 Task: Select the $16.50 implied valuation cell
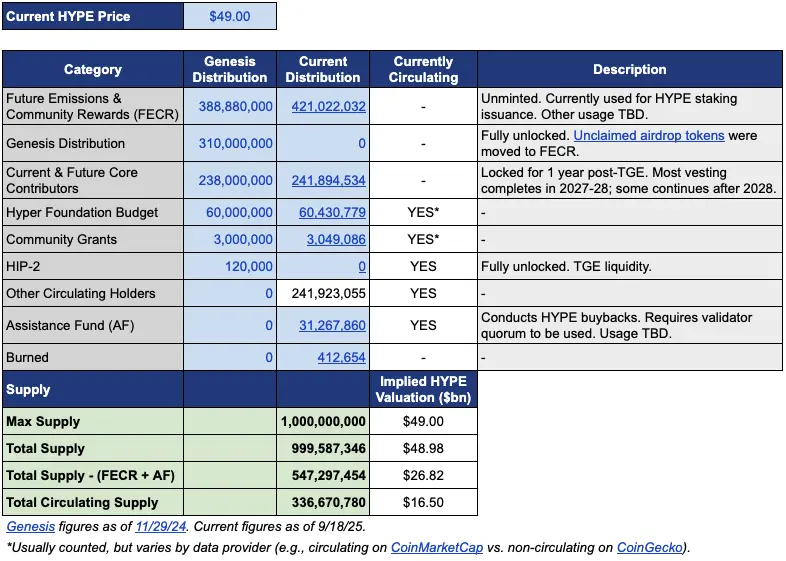(x=423, y=503)
